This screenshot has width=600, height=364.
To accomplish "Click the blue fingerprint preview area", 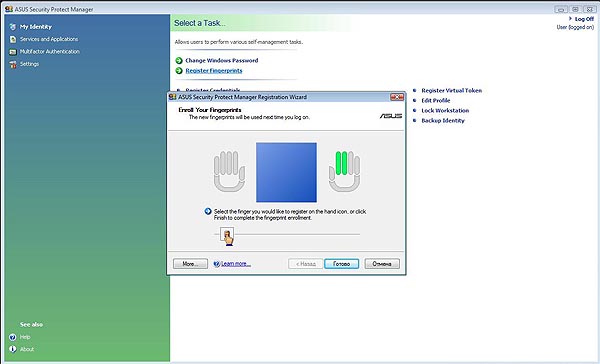I will 286,172.
